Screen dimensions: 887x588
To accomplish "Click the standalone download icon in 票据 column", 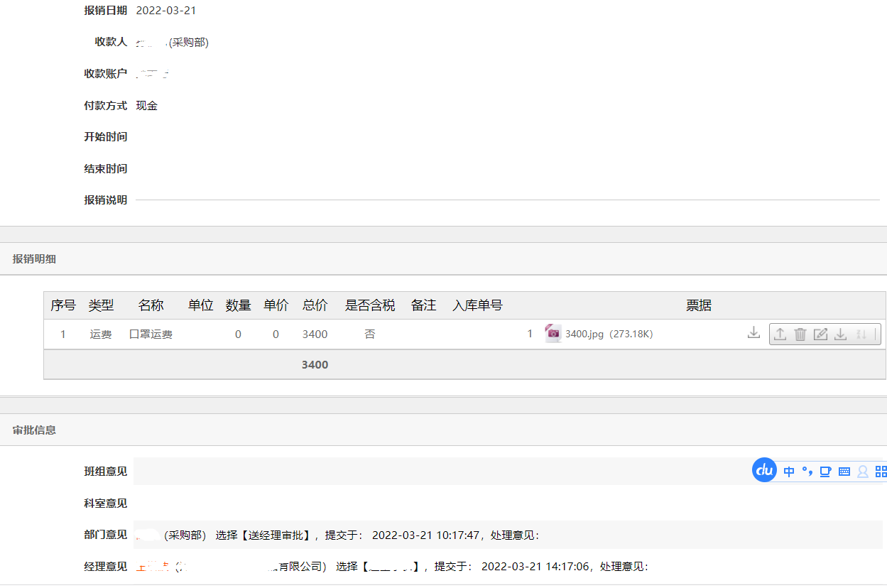I will pyautogui.click(x=753, y=333).
